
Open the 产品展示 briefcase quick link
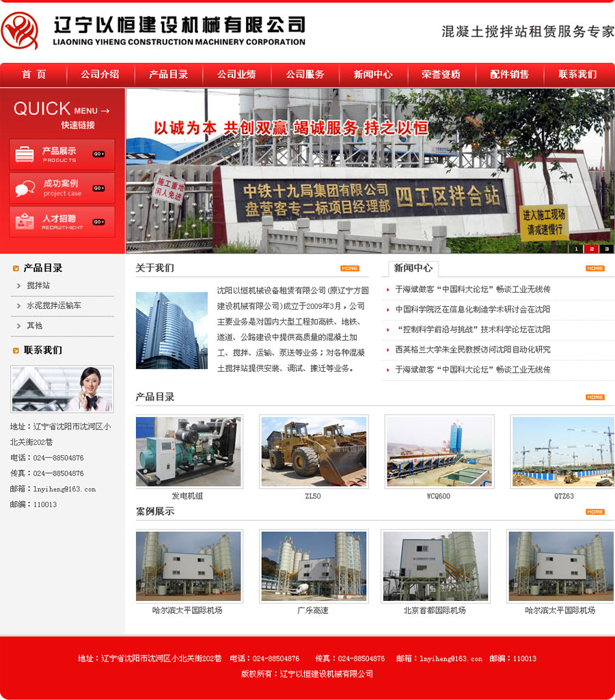(62, 154)
